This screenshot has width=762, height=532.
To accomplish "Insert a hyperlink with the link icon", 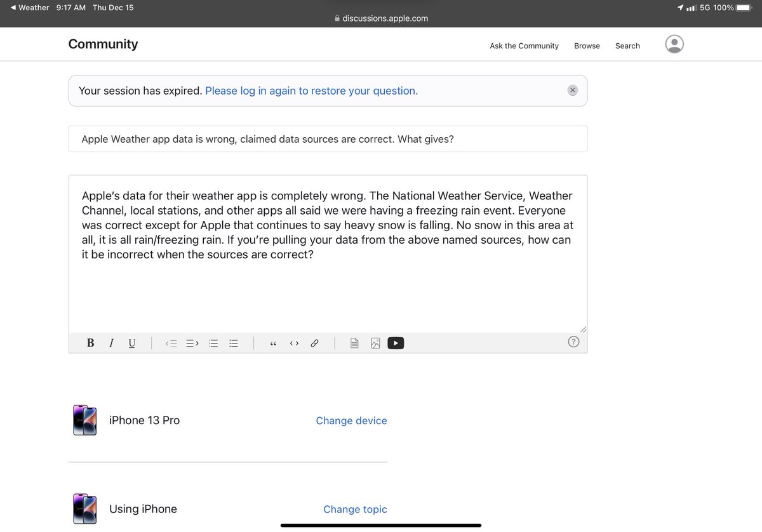I will (314, 343).
